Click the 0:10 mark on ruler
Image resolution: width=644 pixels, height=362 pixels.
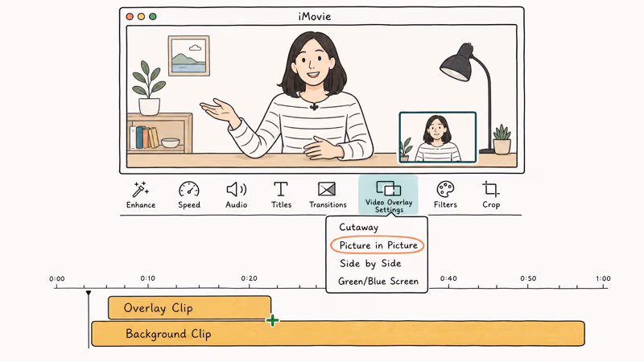click(x=148, y=278)
